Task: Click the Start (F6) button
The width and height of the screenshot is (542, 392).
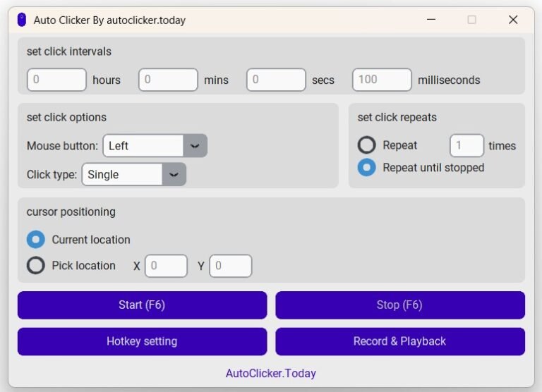Action: click(x=142, y=305)
